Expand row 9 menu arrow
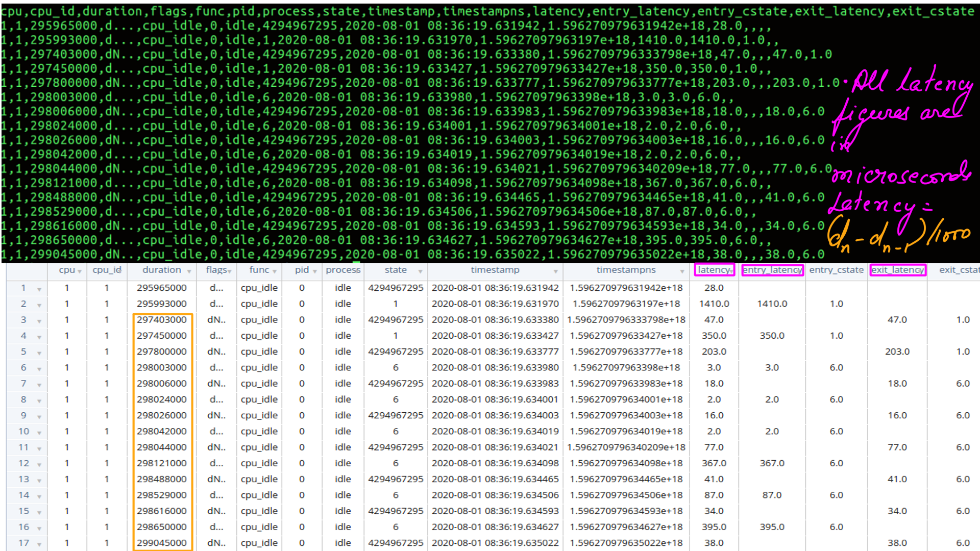The image size is (980, 551). [x=39, y=417]
